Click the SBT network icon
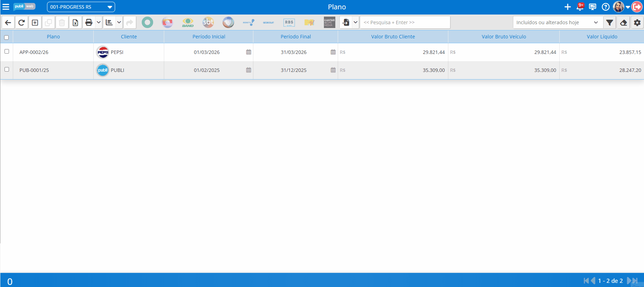This screenshot has height=287, width=644. pyautogui.click(x=208, y=22)
